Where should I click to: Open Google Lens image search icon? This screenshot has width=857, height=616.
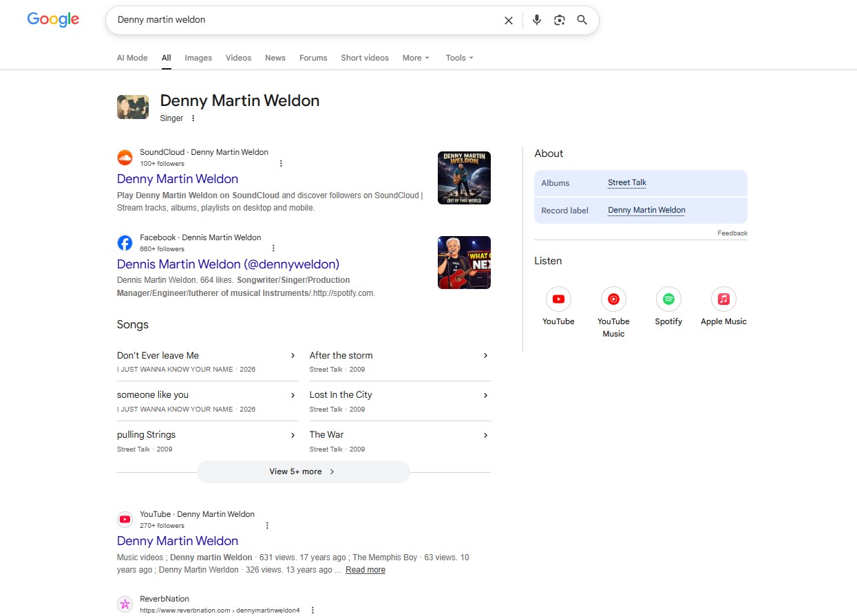[560, 20]
